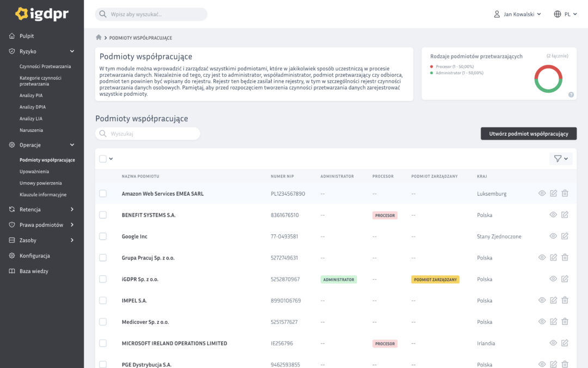Viewport: 588px width, 368px height.
Task: Click the Retencja refresh icon
Action: pyautogui.click(x=12, y=209)
